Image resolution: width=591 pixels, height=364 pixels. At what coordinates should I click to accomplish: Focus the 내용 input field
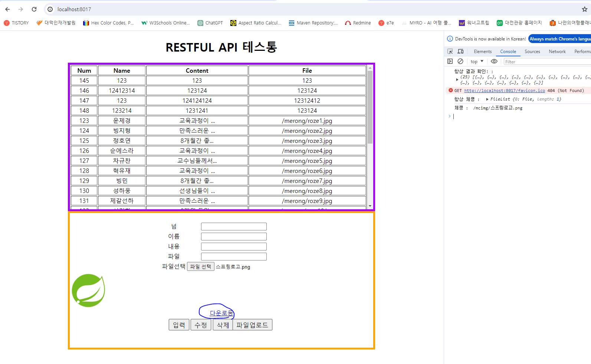(234, 246)
